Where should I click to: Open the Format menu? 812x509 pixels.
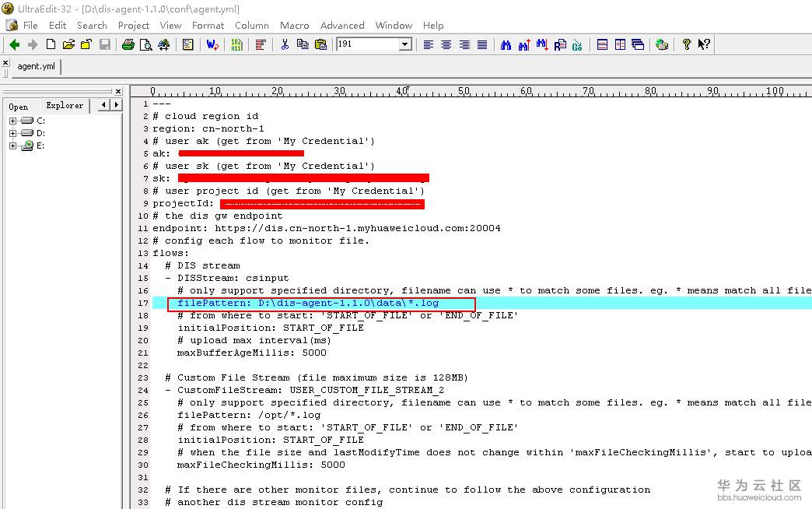[x=208, y=26]
